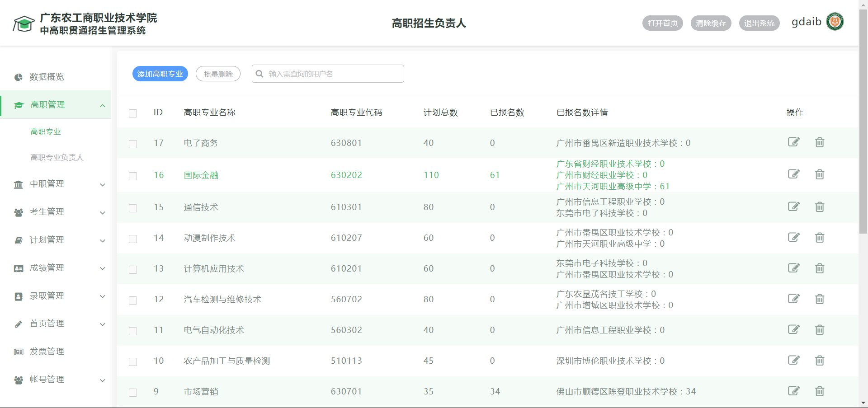Viewport: 868px width, 408px height.
Task: Expand the 计划管理 chevron
Action: point(103,241)
